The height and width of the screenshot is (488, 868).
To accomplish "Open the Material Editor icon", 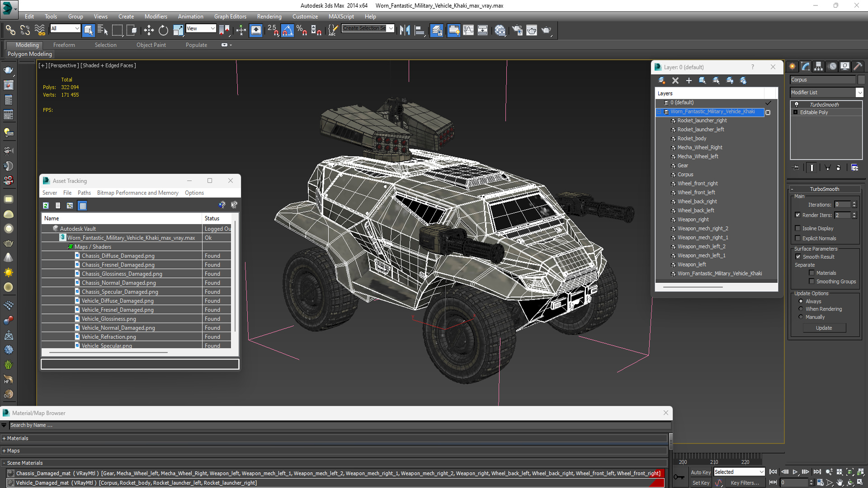I will point(500,30).
